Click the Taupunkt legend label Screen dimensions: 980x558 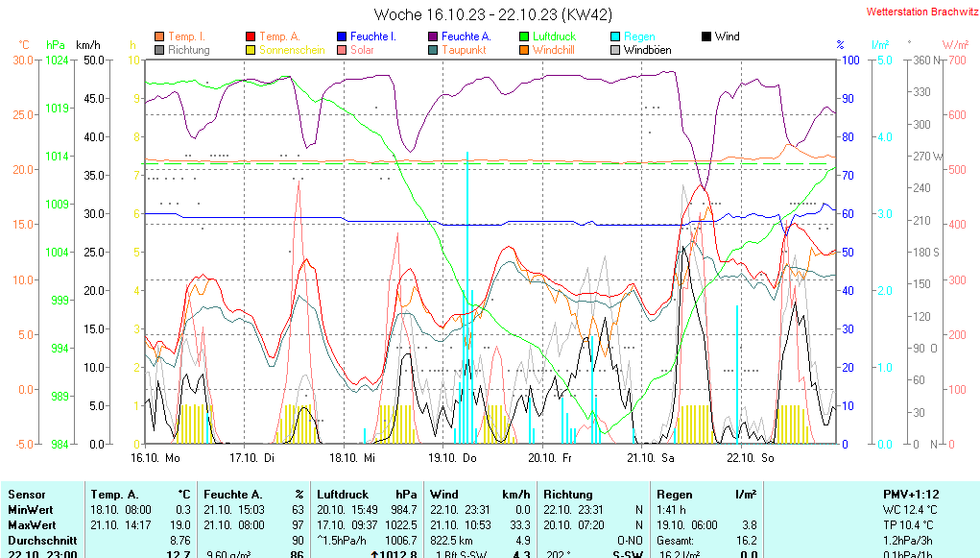(x=465, y=50)
